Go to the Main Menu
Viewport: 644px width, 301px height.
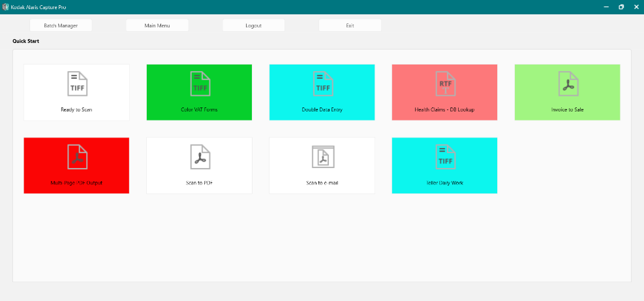click(157, 25)
